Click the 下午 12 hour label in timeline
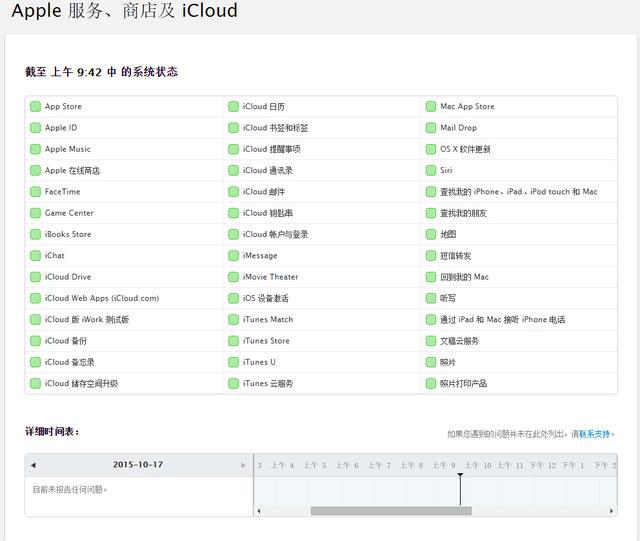 coord(542,465)
